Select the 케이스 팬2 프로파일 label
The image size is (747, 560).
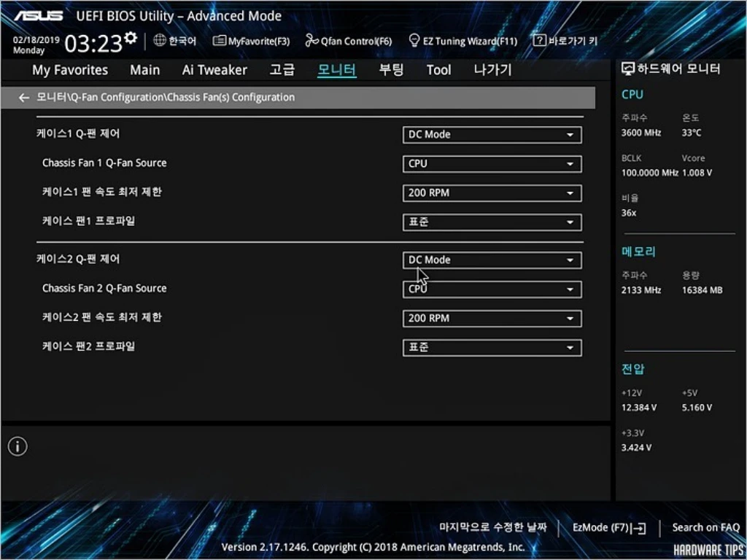click(x=88, y=346)
